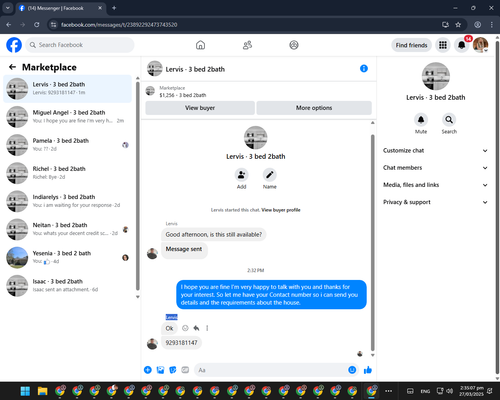Mute this chat with the bell icon
The height and width of the screenshot is (400, 500).
(421, 120)
